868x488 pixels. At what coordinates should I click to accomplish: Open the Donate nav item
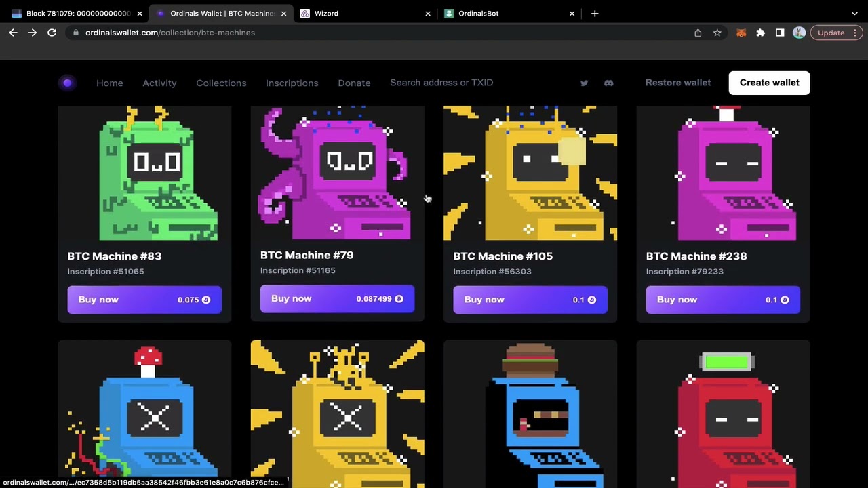(x=354, y=83)
